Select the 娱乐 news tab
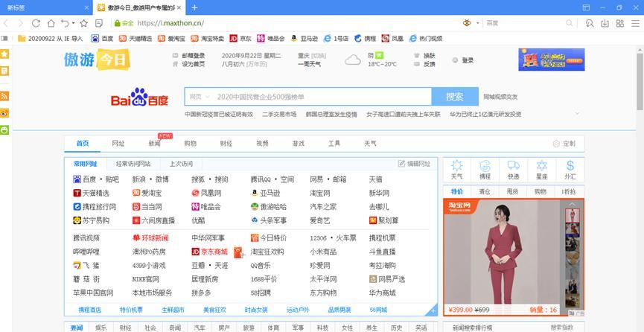This screenshot has height=332, width=644. [101, 328]
